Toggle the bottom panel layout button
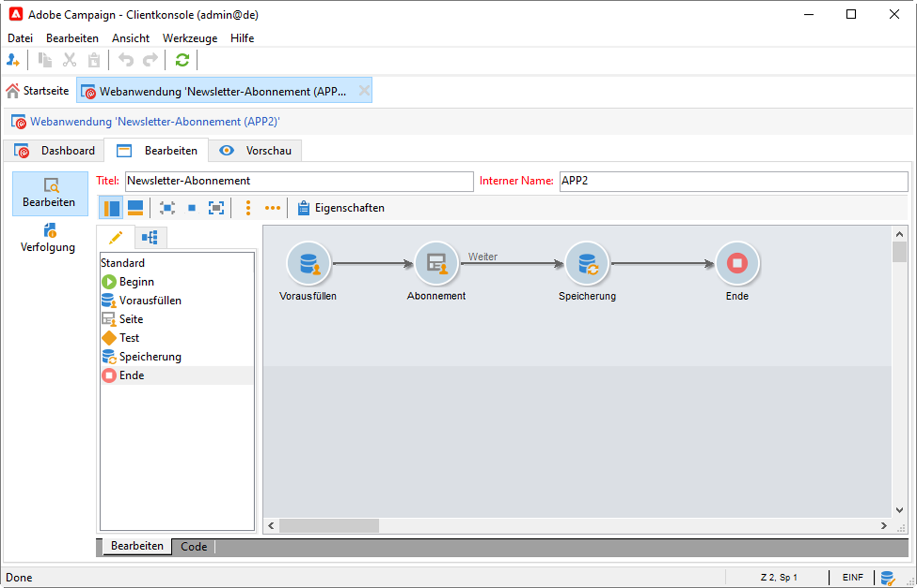The width and height of the screenshot is (917, 588). click(136, 208)
